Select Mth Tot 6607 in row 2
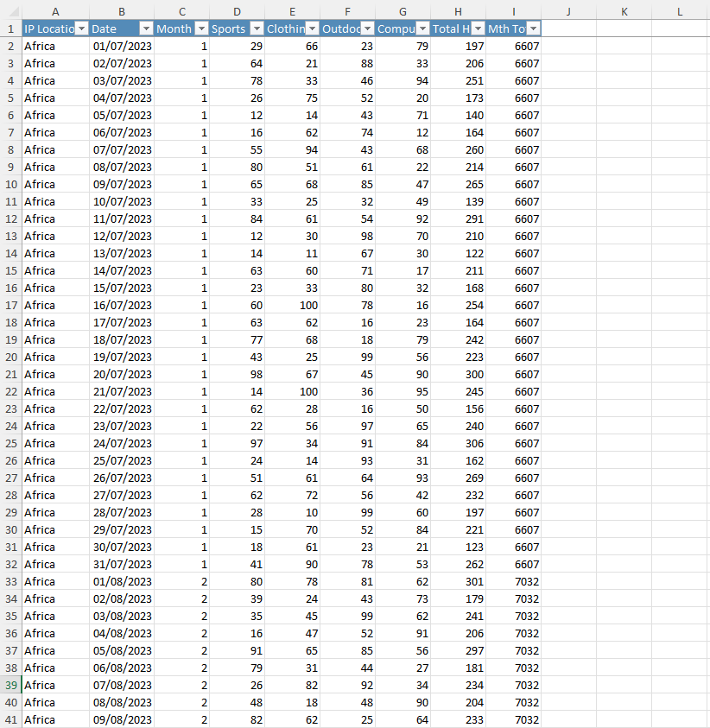710x728 pixels. pos(513,47)
